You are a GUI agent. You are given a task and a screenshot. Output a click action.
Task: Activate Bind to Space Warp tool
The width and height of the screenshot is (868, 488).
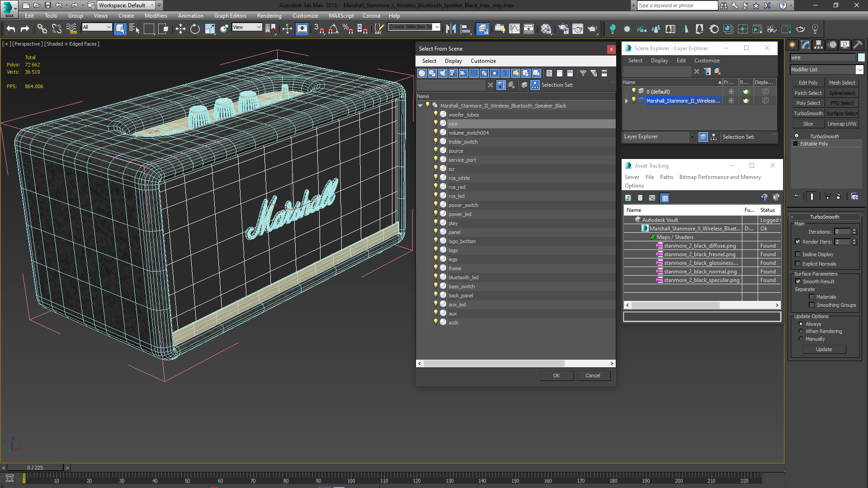click(71, 29)
